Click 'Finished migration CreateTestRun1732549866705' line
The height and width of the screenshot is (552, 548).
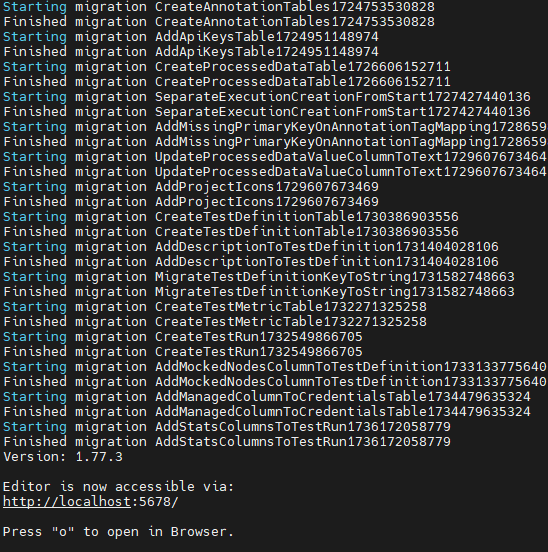(x=183, y=352)
